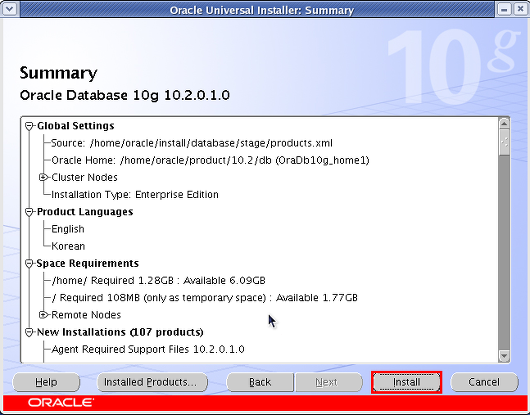Image resolution: width=530 pixels, height=415 pixels.
Task: View Installed Products list
Action: tap(152, 382)
